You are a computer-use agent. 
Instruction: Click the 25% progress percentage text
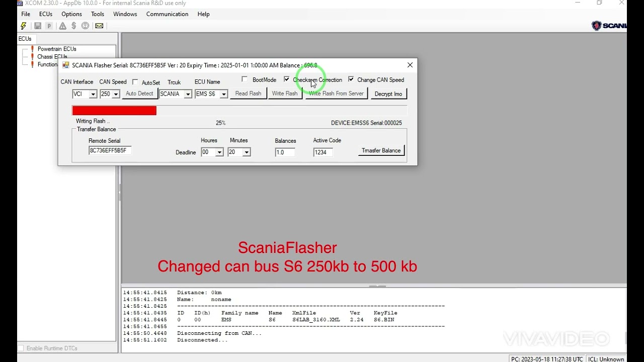coord(220,123)
